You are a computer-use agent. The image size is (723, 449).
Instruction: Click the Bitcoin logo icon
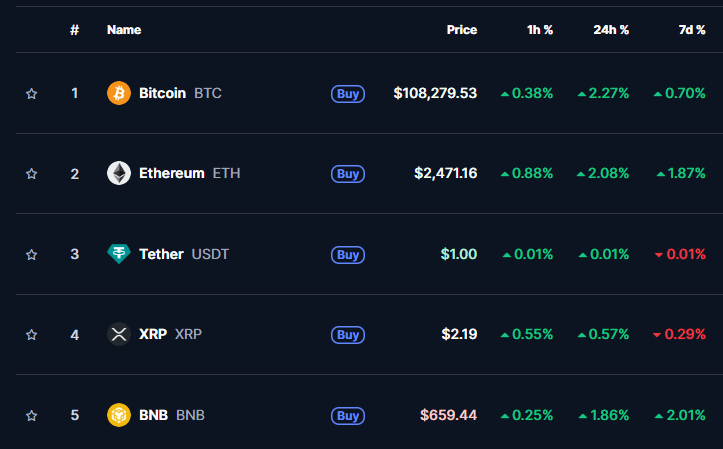point(119,93)
